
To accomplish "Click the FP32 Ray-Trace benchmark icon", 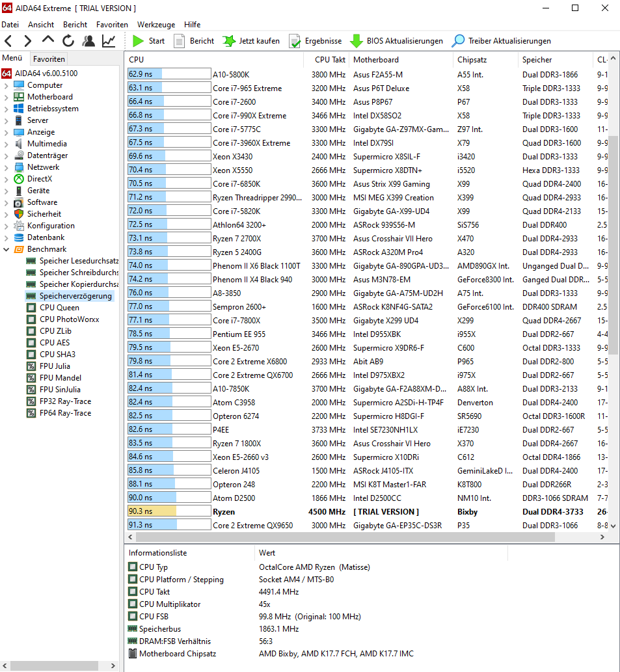I will point(31,401).
